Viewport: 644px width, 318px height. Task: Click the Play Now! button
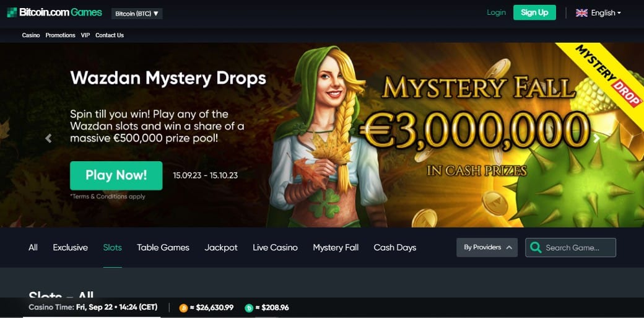click(x=116, y=175)
